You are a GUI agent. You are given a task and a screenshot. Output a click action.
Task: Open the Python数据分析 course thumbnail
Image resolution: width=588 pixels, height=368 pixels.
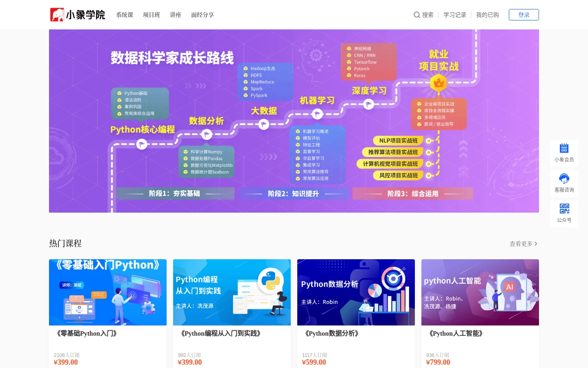pyautogui.click(x=356, y=292)
